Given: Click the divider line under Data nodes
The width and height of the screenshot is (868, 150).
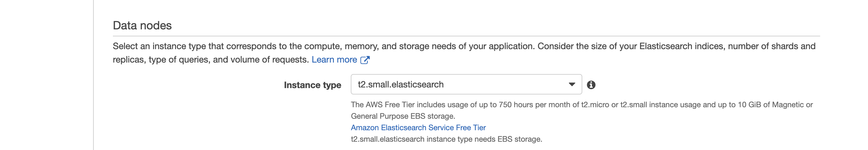Looking at the screenshot, I should click(x=466, y=36).
